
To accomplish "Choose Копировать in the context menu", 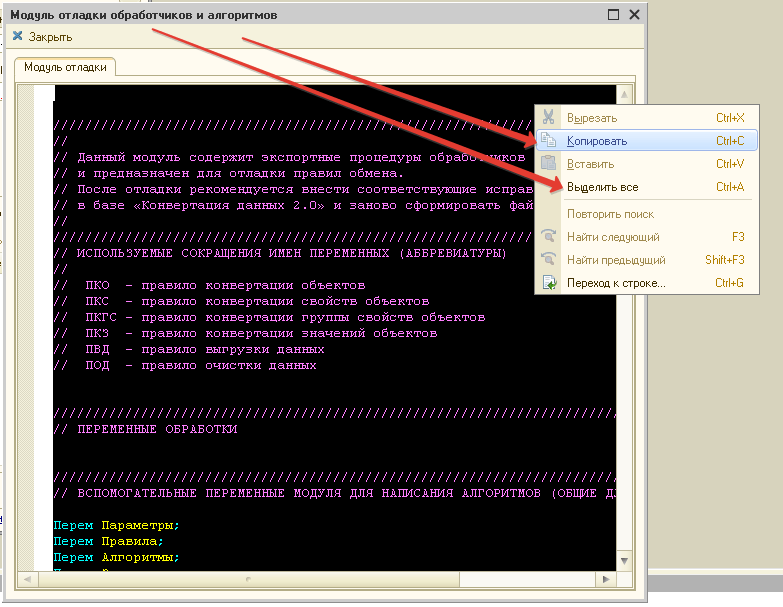I will click(597, 141).
